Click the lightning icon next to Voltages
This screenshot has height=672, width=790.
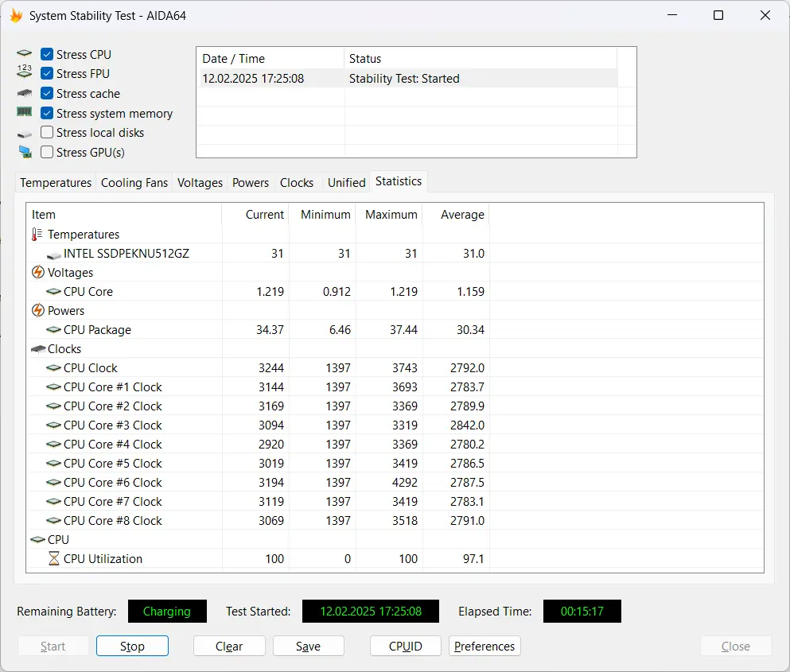pyautogui.click(x=37, y=273)
